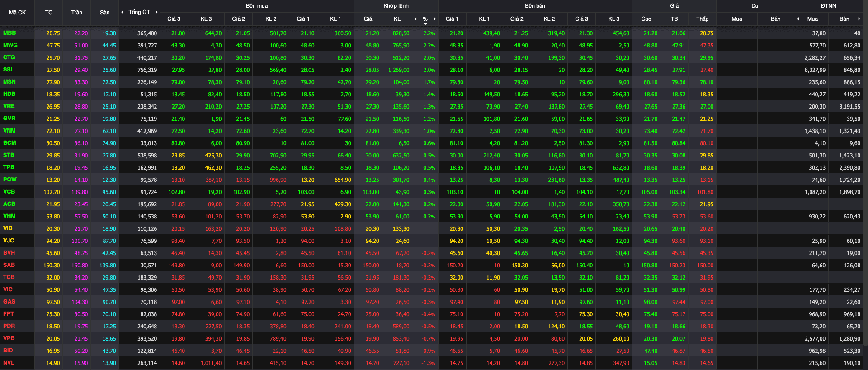
Task: Click SSI total value 756,319
Action: (x=147, y=70)
